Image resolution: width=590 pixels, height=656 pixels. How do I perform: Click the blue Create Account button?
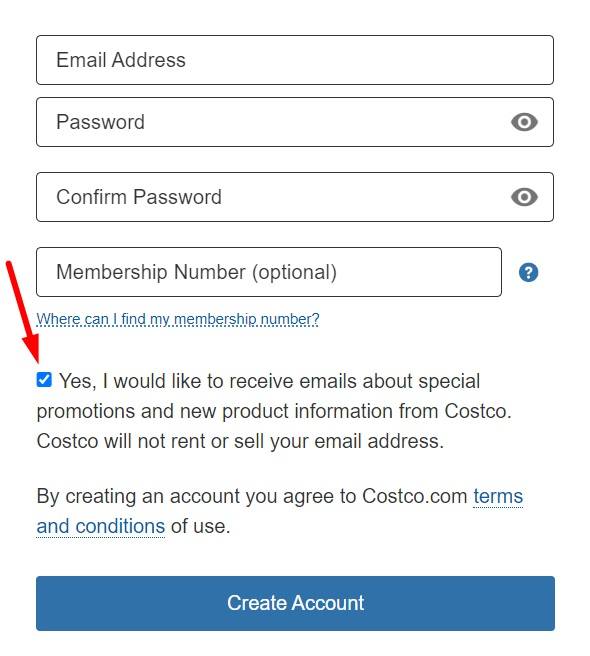click(295, 603)
